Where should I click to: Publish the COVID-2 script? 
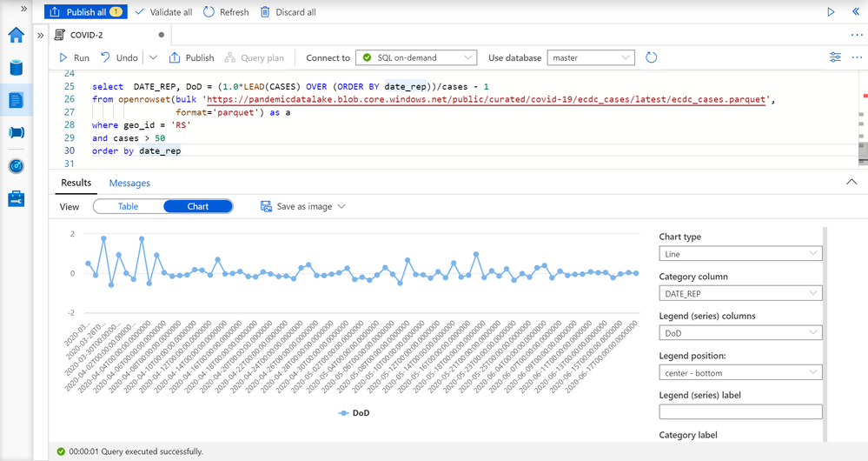coord(191,57)
